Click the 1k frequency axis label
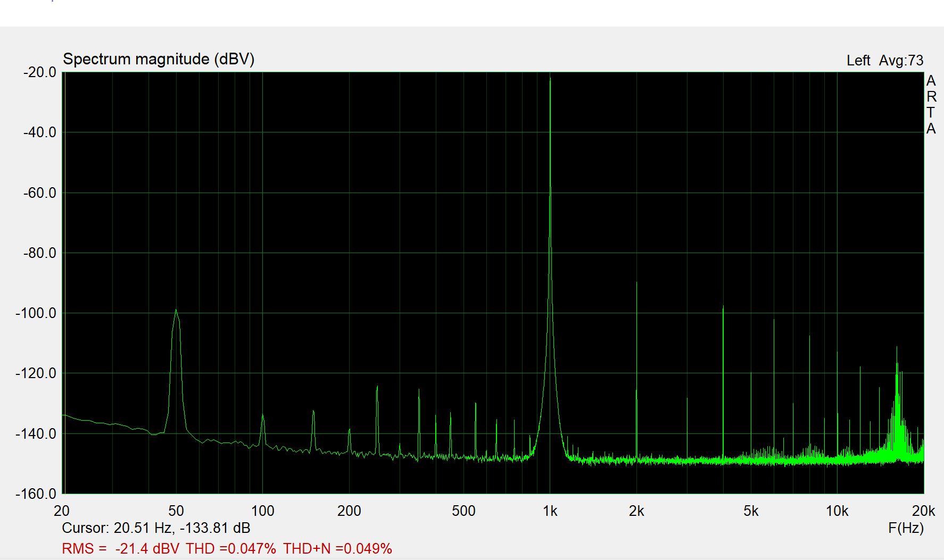944x560 pixels. 550,511
